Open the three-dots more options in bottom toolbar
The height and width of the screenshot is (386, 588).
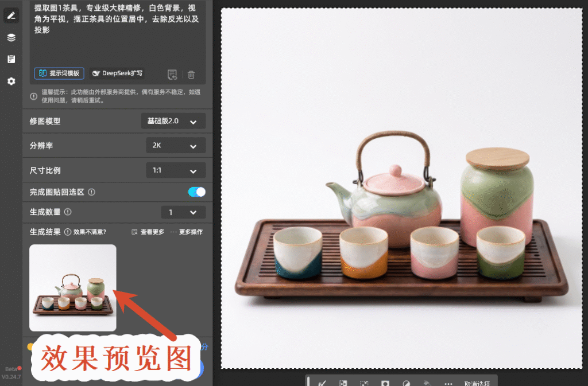(x=448, y=383)
